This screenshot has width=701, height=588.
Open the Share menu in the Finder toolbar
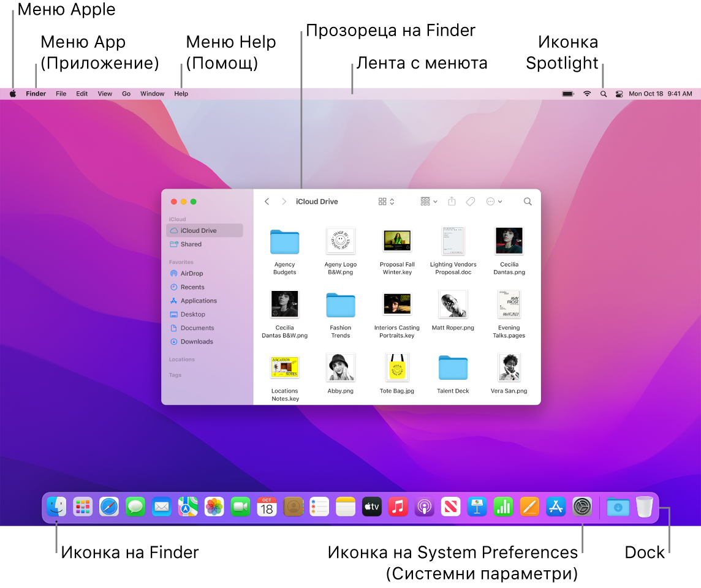(x=452, y=201)
